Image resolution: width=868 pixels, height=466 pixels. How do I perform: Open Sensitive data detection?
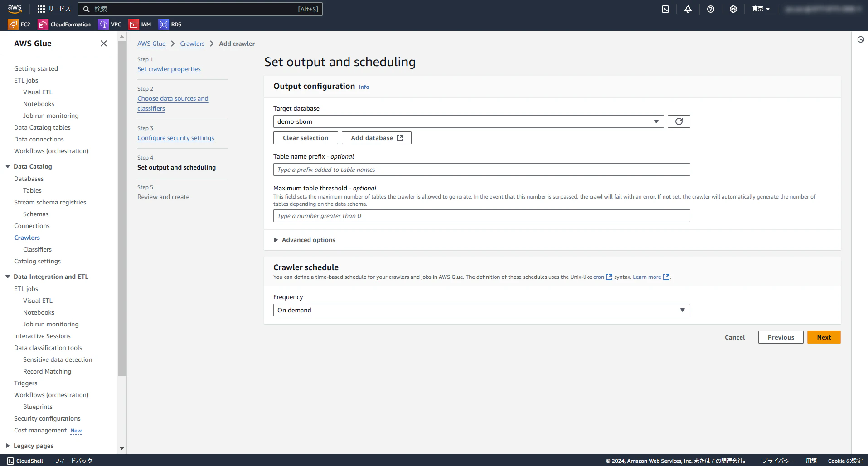pos(58,359)
